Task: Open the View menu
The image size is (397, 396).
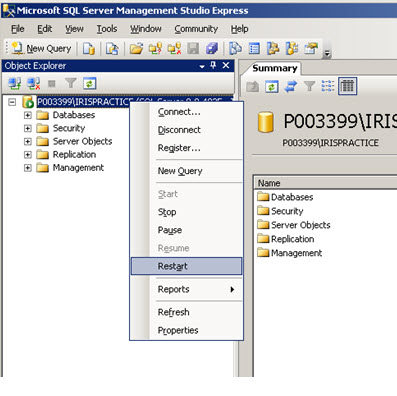Action: coord(74,29)
